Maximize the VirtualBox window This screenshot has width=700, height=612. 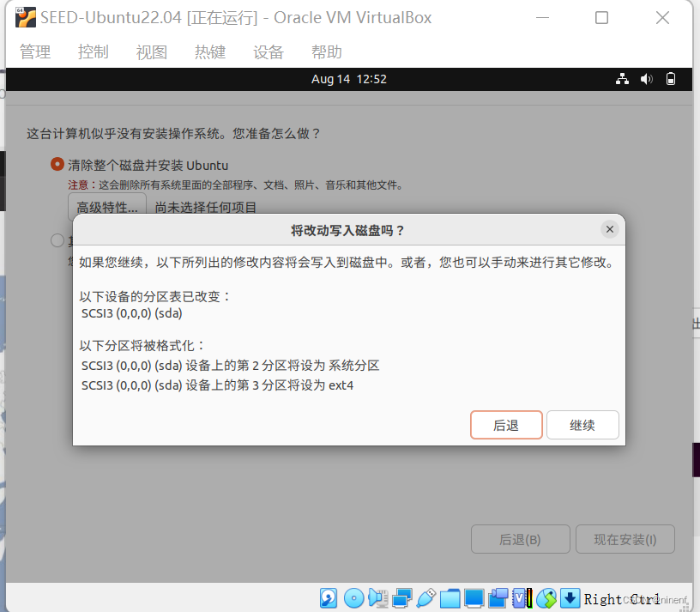click(x=602, y=17)
